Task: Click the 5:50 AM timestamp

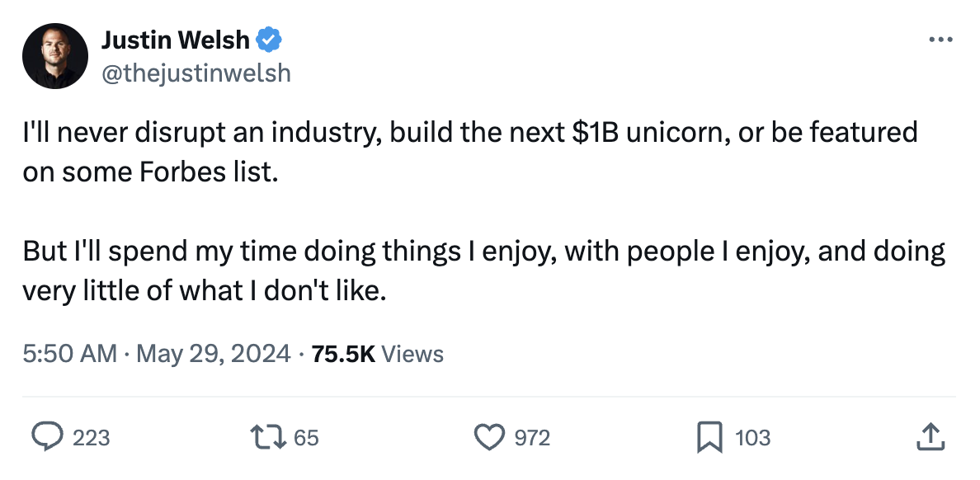Action: pos(70,354)
